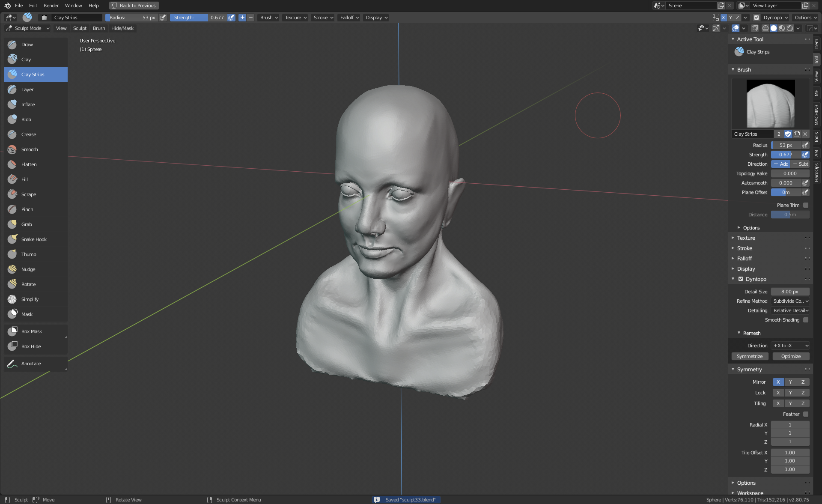This screenshot has width=822, height=504.
Task: Expand the Falloff panel in sidebar
Action: click(x=745, y=259)
